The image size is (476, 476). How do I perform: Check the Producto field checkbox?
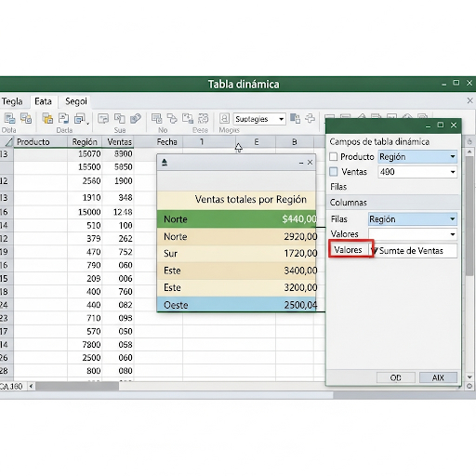(334, 156)
